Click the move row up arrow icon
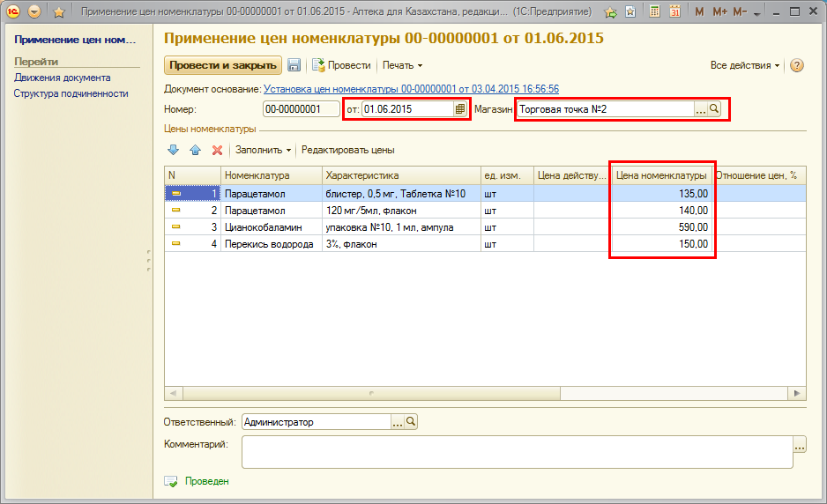Image resolution: width=827 pixels, height=504 pixels. click(195, 150)
